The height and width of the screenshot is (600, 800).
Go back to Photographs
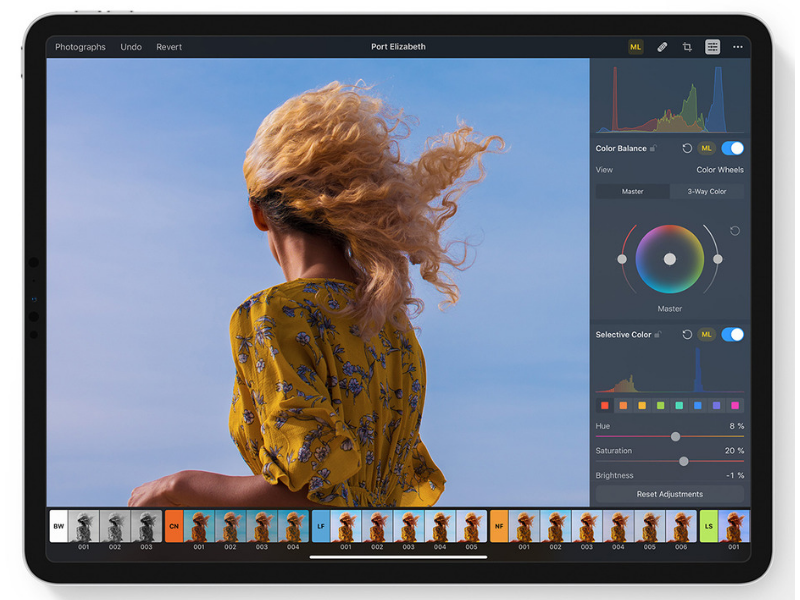[x=80, y=47]
